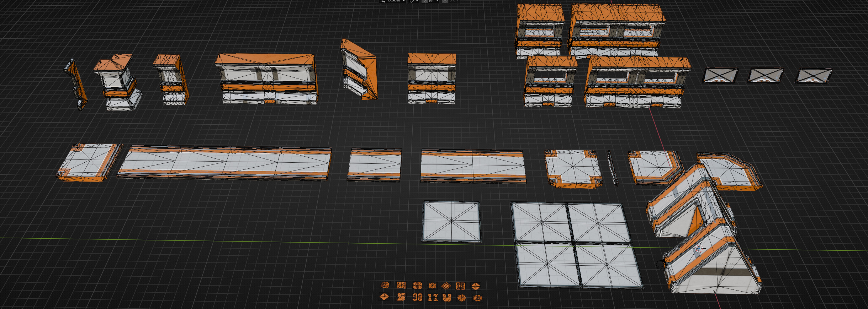Select the middle of three small grey panels
Viewport: 868px width, 309px height.
(765, 75)
